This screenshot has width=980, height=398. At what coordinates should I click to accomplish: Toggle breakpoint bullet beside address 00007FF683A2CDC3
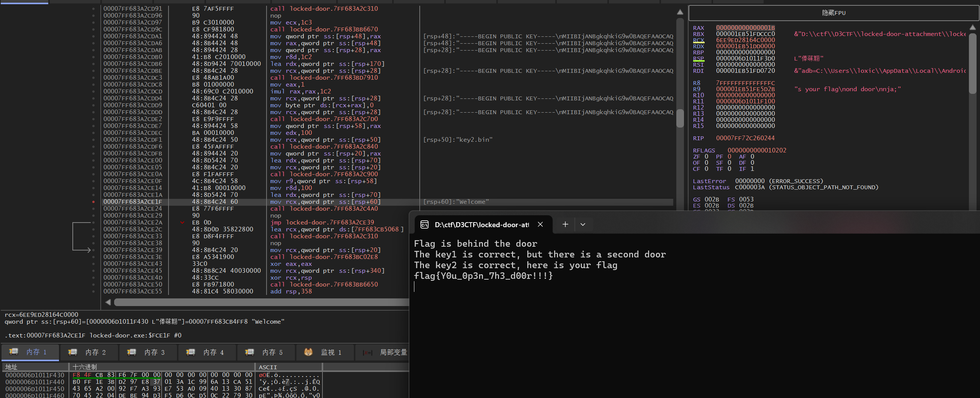(x=93, y=78)
